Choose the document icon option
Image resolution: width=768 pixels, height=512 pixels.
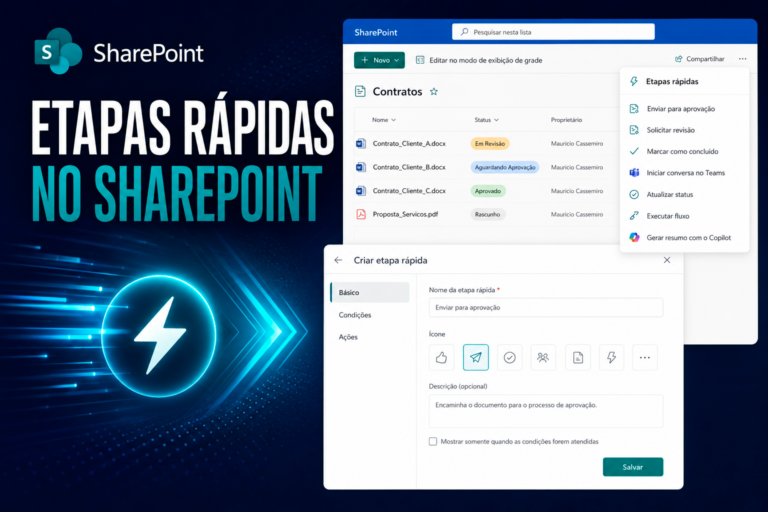click(578, 358)
